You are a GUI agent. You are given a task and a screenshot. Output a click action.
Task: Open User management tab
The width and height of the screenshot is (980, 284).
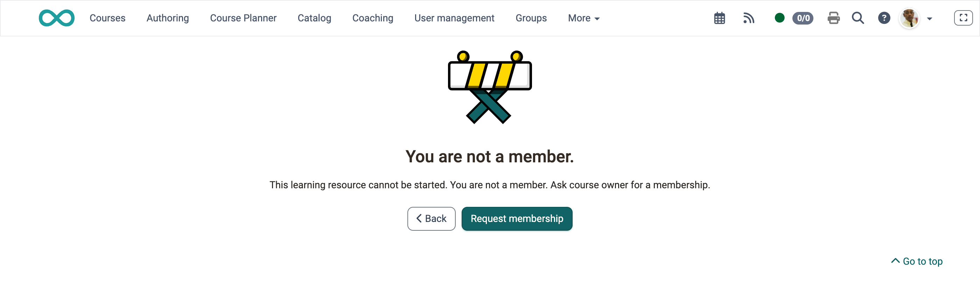click(454, 18)
